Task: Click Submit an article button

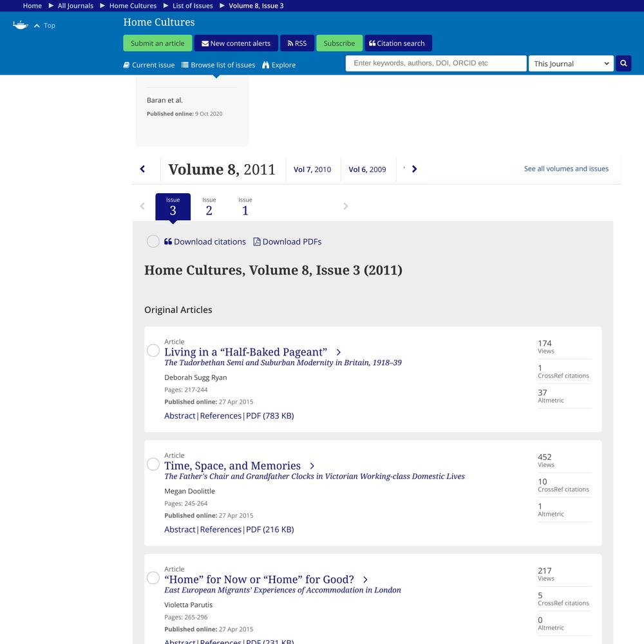Action: (x=157, y=43)
